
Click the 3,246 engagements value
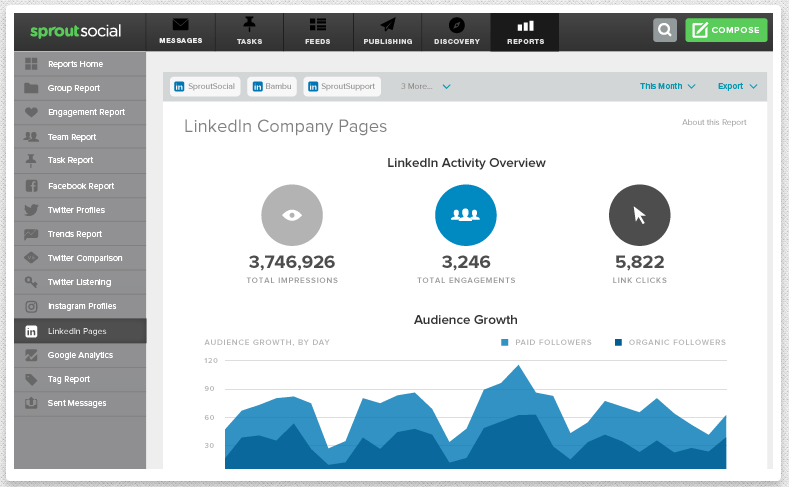466,262
